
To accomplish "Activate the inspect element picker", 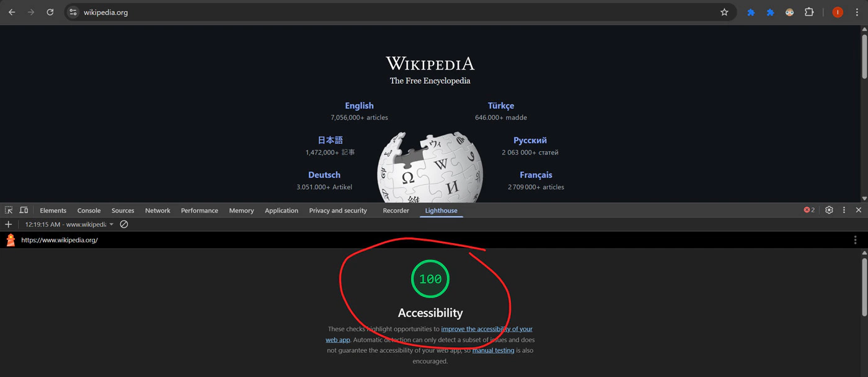I will point(9,210).
